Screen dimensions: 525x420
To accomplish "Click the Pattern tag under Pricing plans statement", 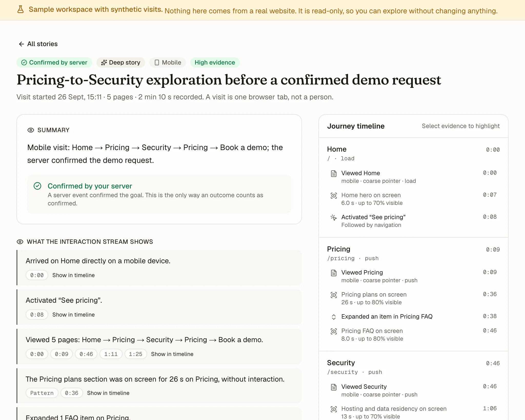I will tap(42, 393).
